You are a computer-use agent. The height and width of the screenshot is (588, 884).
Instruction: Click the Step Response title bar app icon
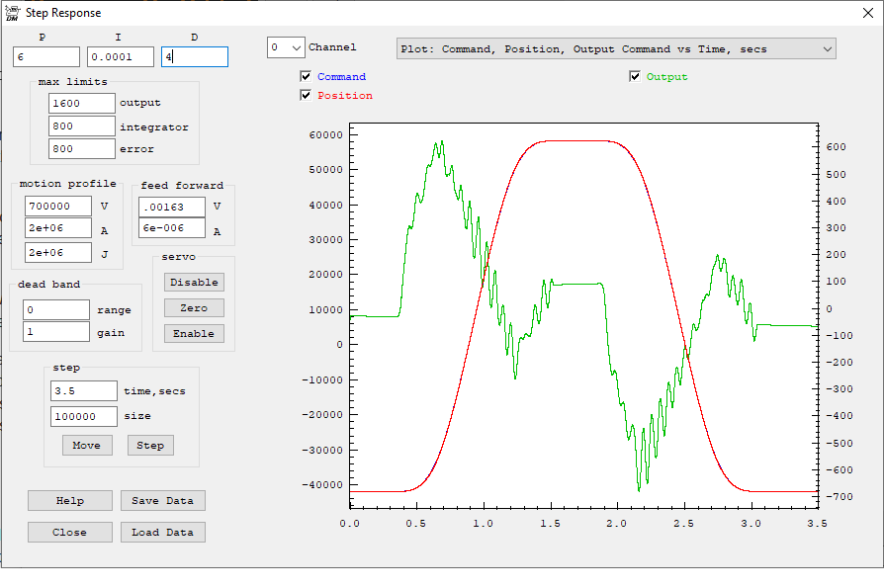(x=13, y=14)
